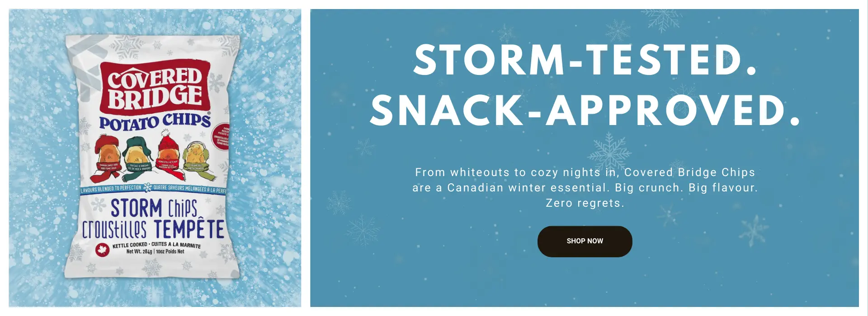Click the SNACK-APPROVED. headline

click(585, 111)
